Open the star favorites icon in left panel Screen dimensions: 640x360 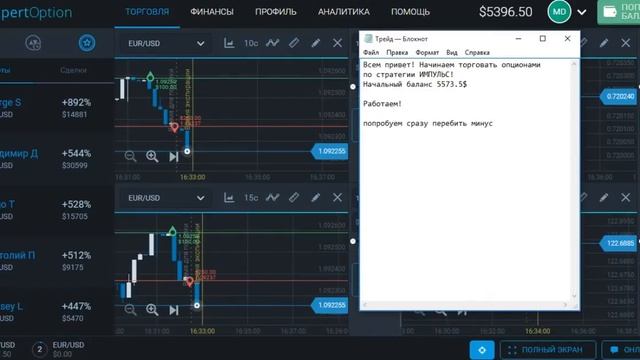(x=87, y=43)
